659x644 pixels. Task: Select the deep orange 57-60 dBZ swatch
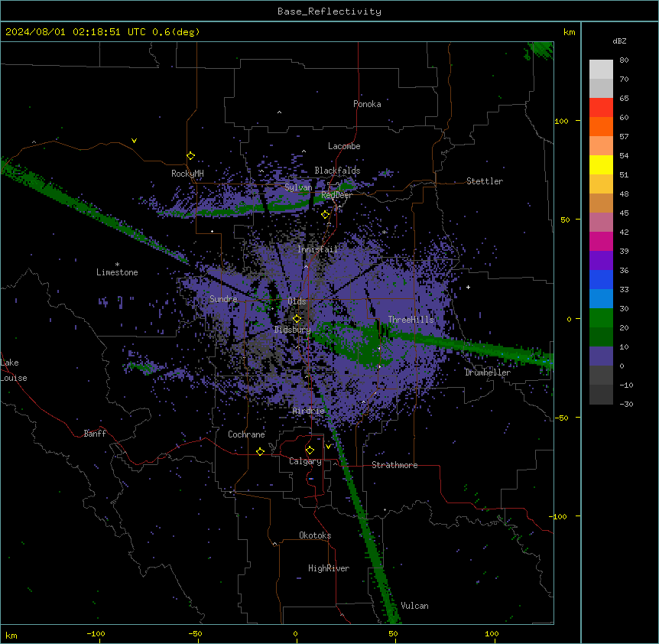point(601,126)
